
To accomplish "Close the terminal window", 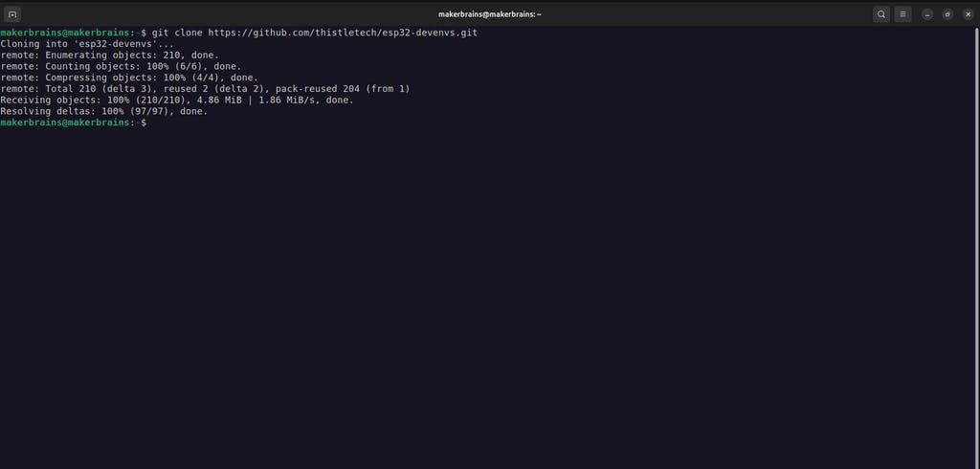I will tap(968, 14).
